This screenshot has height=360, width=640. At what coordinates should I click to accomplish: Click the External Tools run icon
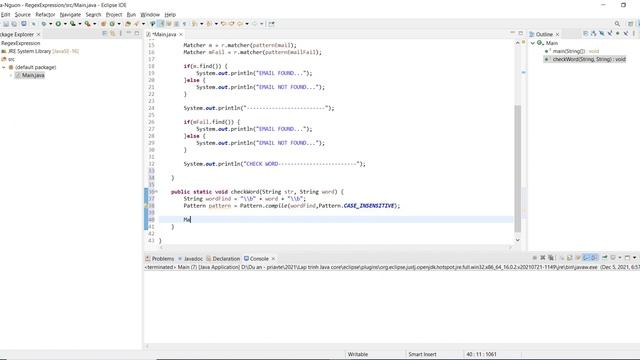click(x=87, y=24)
